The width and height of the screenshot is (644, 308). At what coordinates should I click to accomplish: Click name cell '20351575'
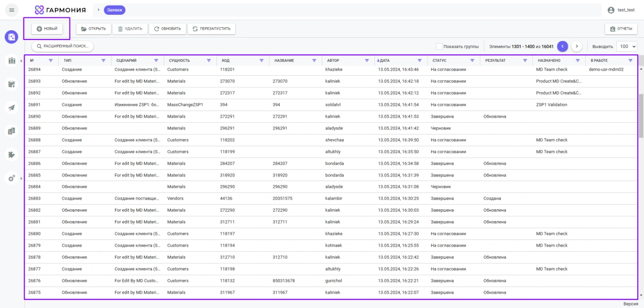click(x=282, y=199)
